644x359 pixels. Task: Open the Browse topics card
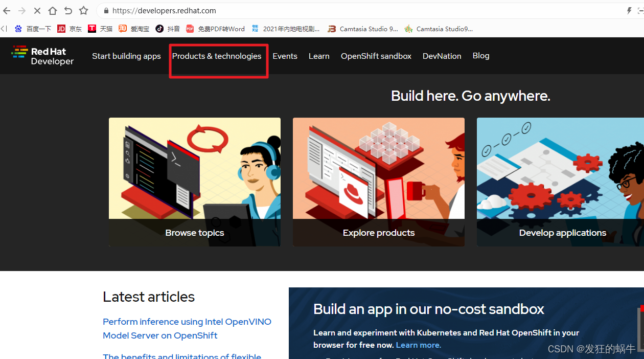tap(195, 182)
